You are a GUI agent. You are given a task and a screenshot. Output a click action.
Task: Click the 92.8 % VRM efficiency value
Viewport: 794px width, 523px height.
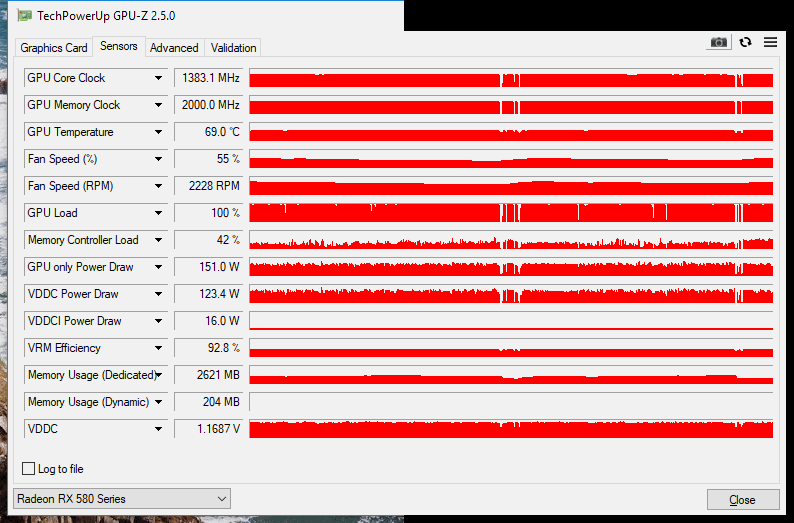coord(209,348)
